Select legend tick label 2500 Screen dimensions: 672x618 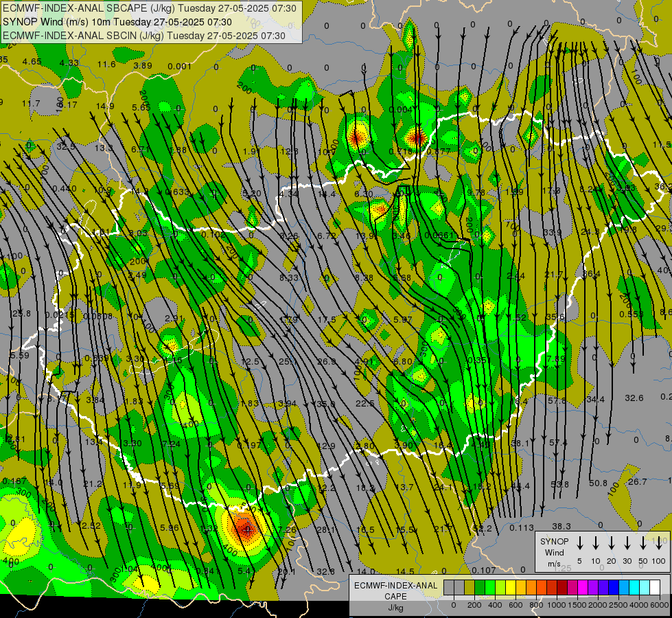pyautogui.click(x=618, y=605)
